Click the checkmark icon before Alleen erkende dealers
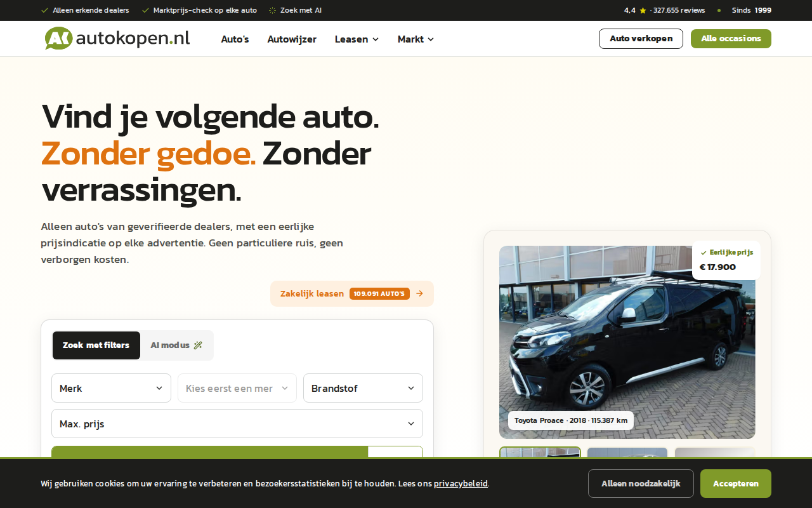812x508 pixels. (44, 10)
